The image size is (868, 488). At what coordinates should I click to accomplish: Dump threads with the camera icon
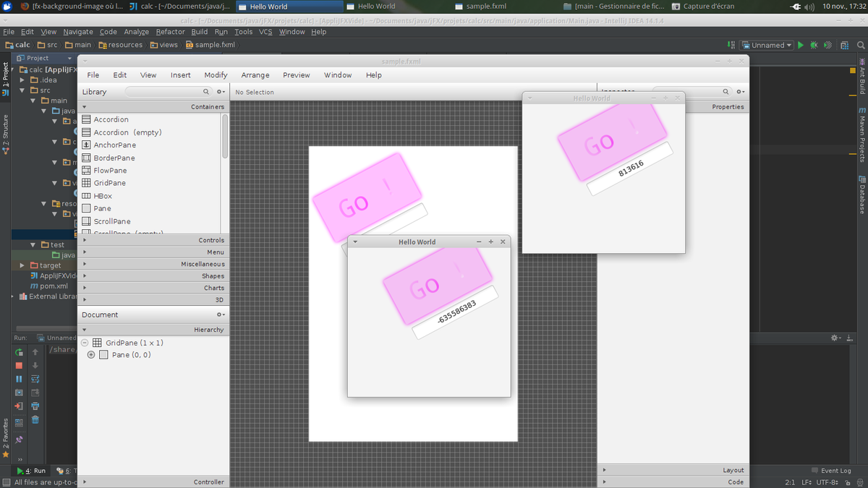[x=20, y=393]
